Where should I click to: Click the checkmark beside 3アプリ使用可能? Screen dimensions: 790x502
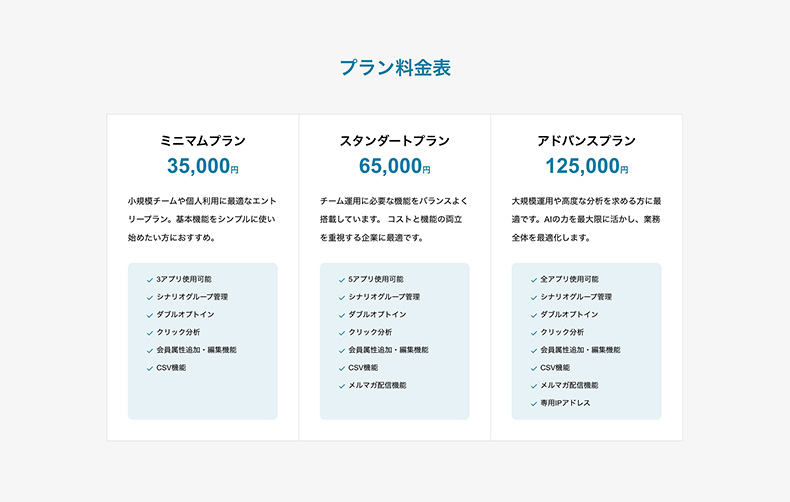(149, 280)
